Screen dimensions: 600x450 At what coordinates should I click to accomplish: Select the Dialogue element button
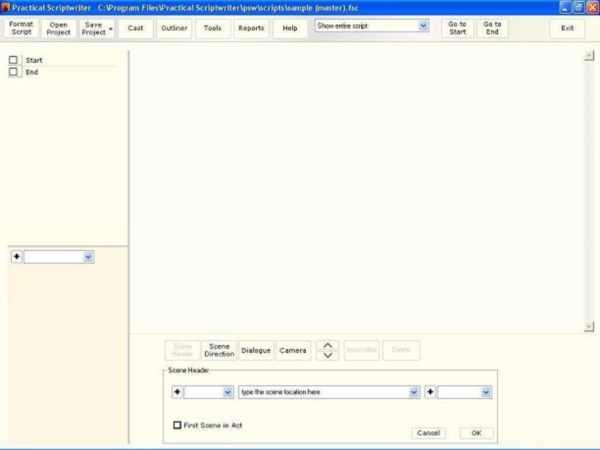[256, 350]
